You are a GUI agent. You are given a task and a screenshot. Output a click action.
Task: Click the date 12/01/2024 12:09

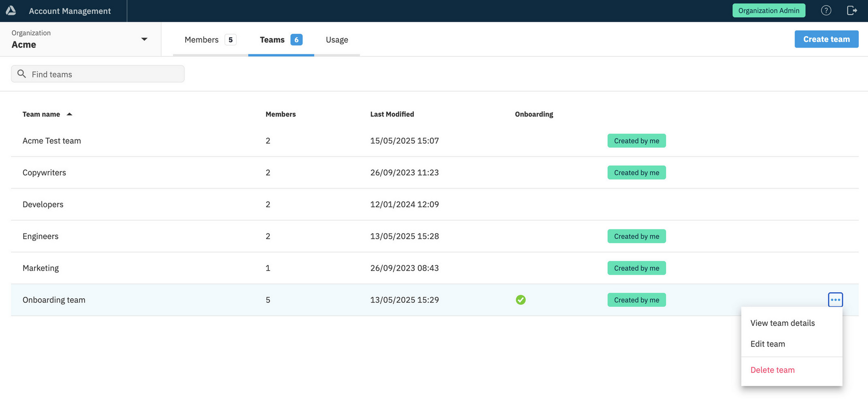tap(404, 204)
